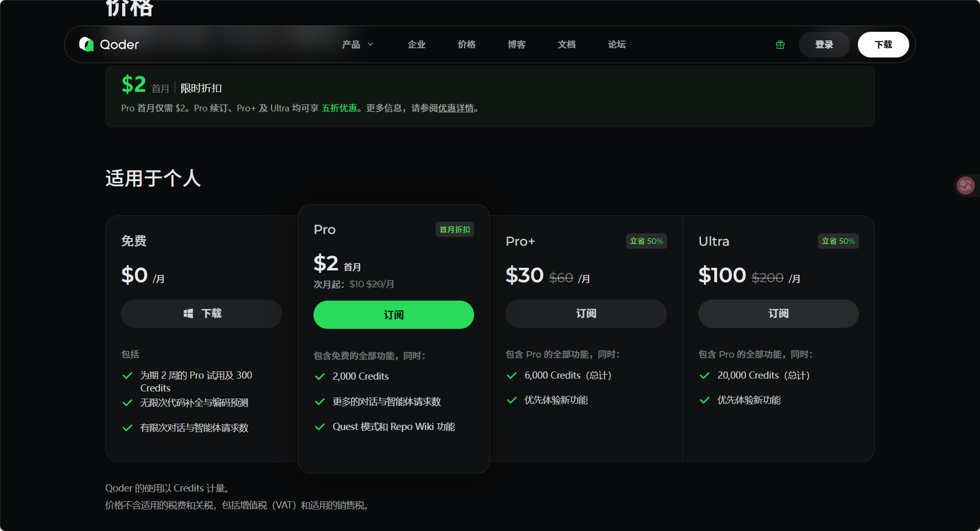Click checkmark beside 2,000 Credits

point(320,377)
